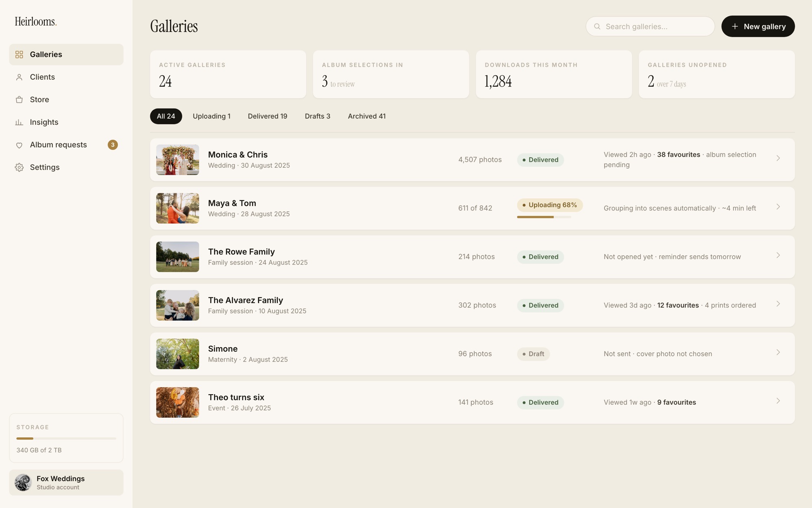This screenshot has height=508, width=812.
Task: Click the Store shopping bag icon
Action: 19,100
